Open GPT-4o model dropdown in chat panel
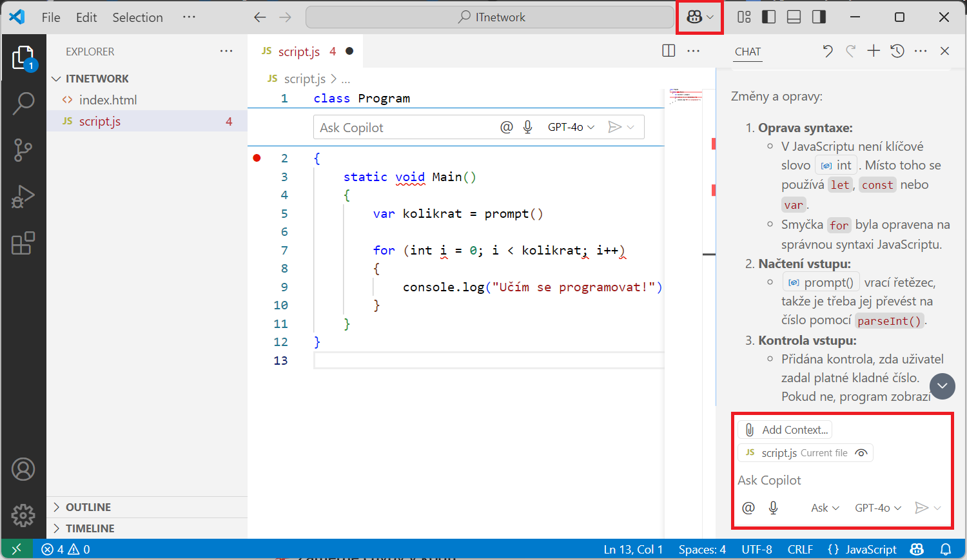This screenshot has height=560, width=967. tap(877, 508)
